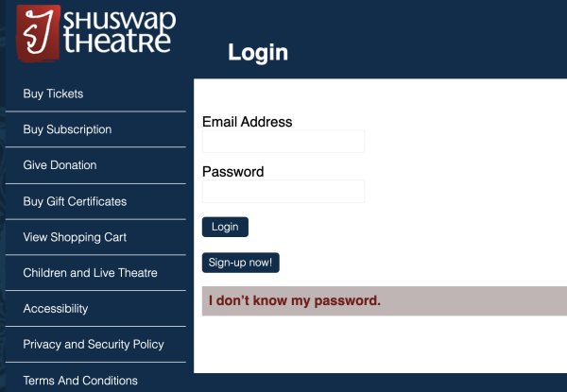Screen dimensions: 567x392
Task: Click the Sign-up now! button
Action: [241, 263]
